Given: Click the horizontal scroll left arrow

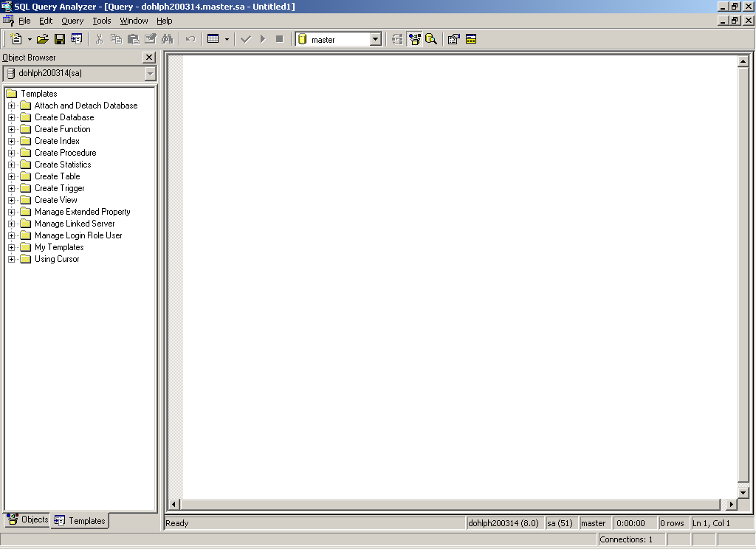Looking at the screenshot, I should [x=174, y=504].
